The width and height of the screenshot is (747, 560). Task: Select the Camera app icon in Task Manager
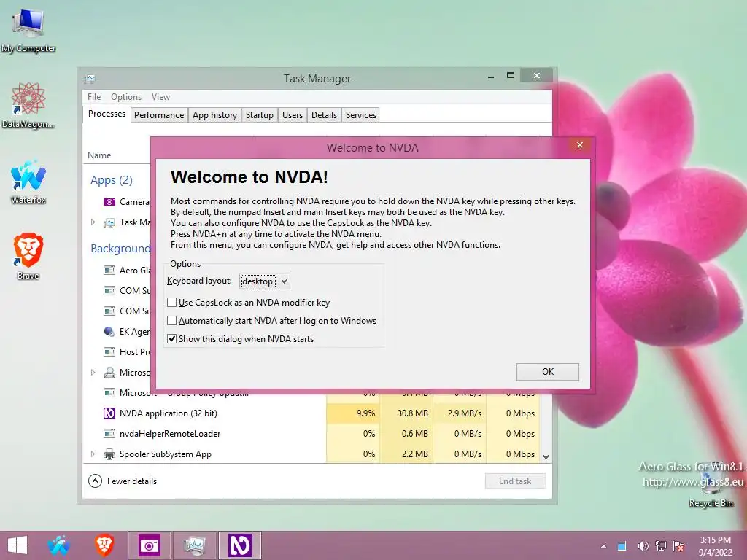(109, 202)
